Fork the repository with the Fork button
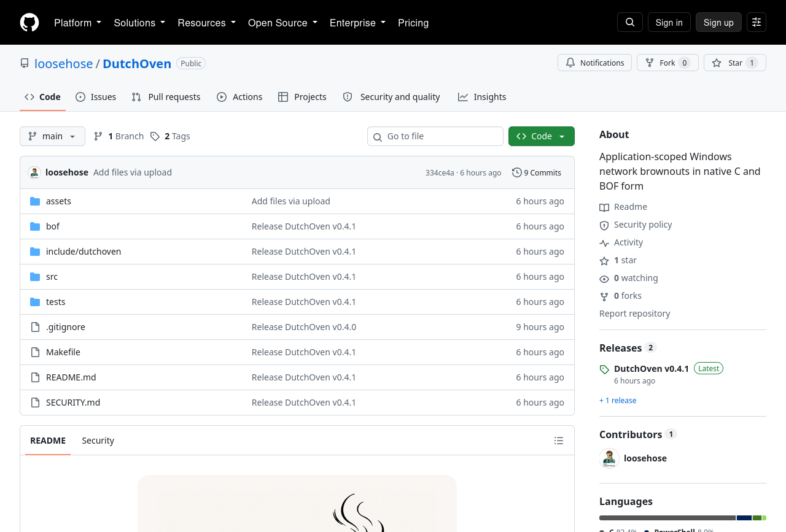This screenshot has height=532, width=786. click(667, 63)
